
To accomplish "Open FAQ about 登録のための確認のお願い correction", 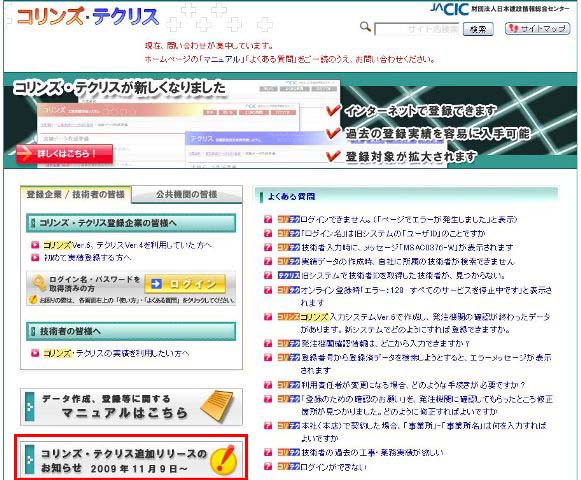I will (427, 405).
